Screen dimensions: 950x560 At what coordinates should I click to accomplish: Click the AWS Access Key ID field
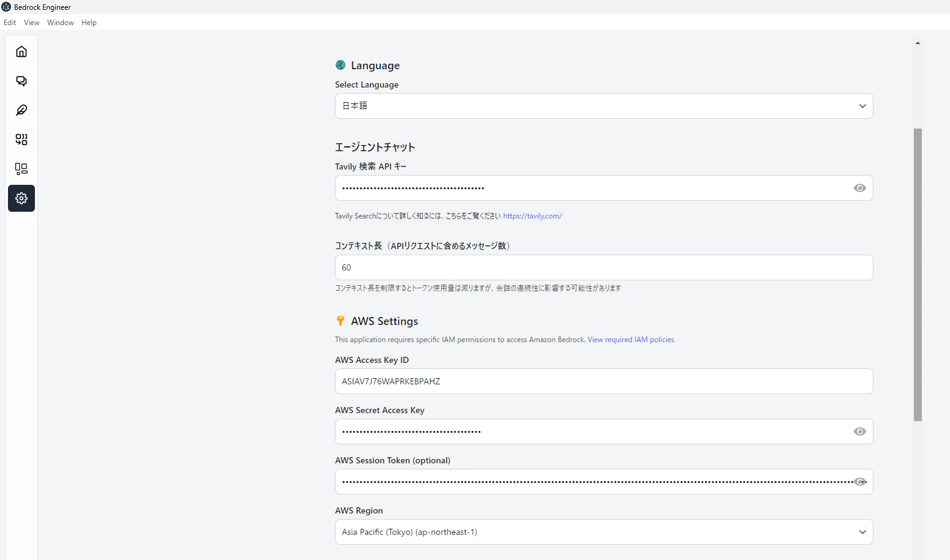tap(604, 381)
